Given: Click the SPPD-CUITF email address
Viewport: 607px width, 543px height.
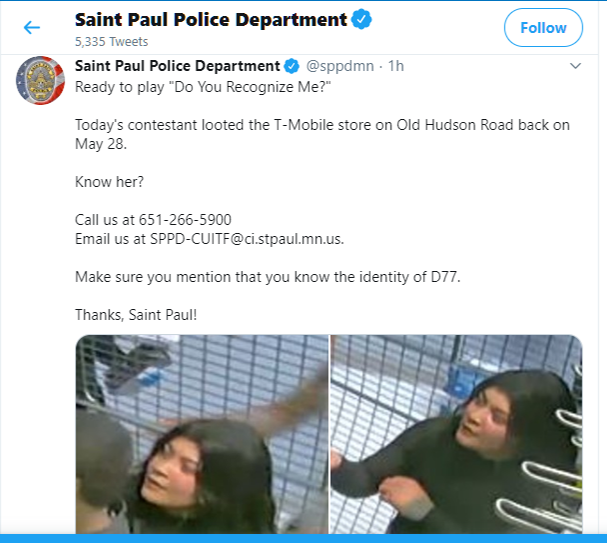Looking at the screenshot, I should [247, 239].
